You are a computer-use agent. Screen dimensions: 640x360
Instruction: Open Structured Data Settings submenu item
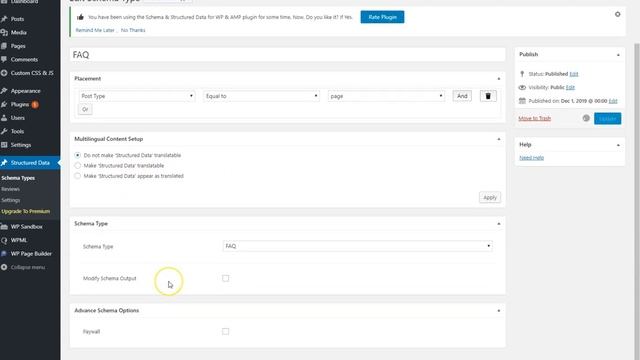pos(11,200)
